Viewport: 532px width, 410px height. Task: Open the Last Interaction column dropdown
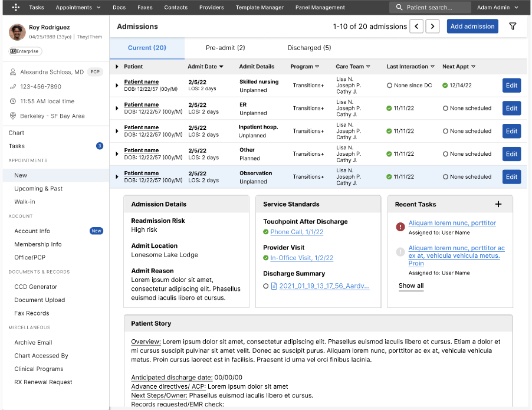432,67
